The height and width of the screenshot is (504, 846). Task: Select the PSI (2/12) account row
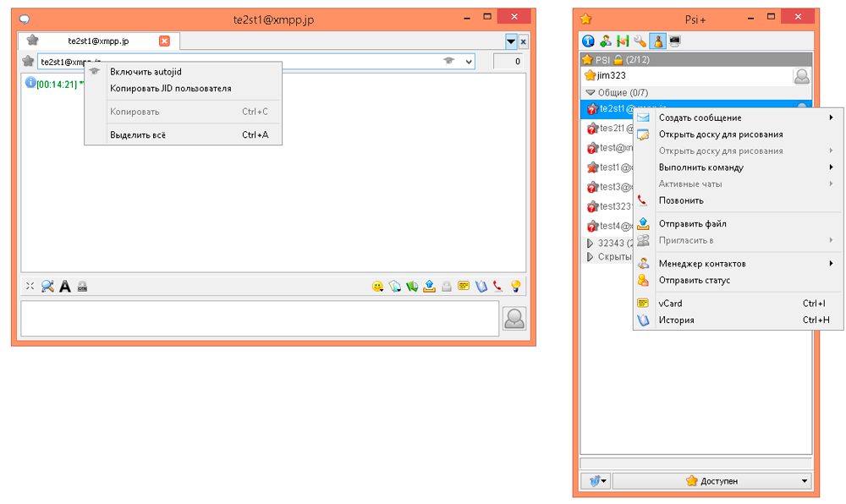(696, 59)
